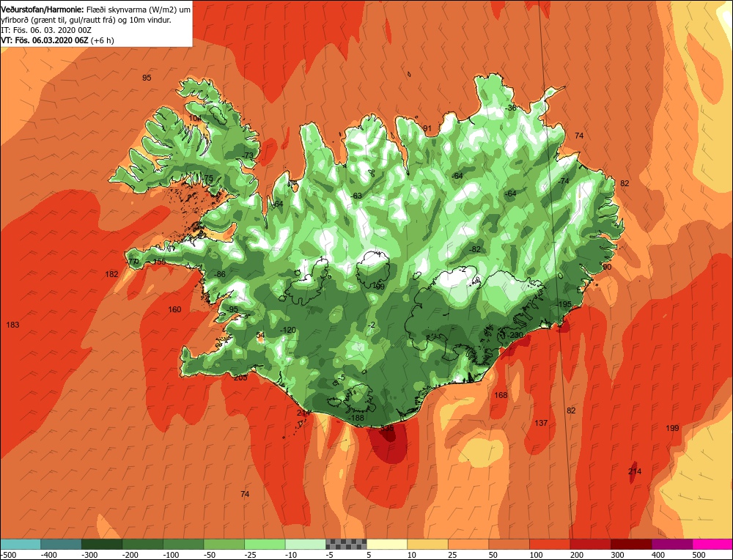The width and height of the screenshot is (733, 560).
Task: Click the '199' value in the far southeast sea
Action: [672, 428]
